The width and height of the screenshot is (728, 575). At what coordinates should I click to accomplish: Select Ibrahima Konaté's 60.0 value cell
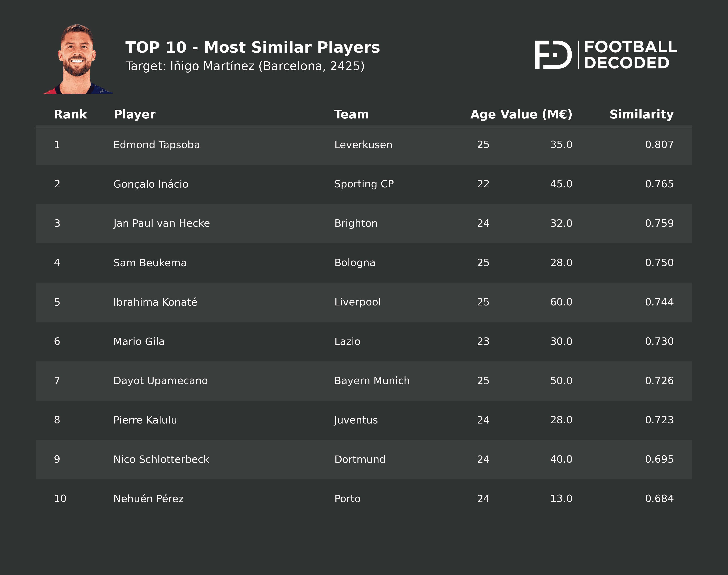click(x=561, y=302)
